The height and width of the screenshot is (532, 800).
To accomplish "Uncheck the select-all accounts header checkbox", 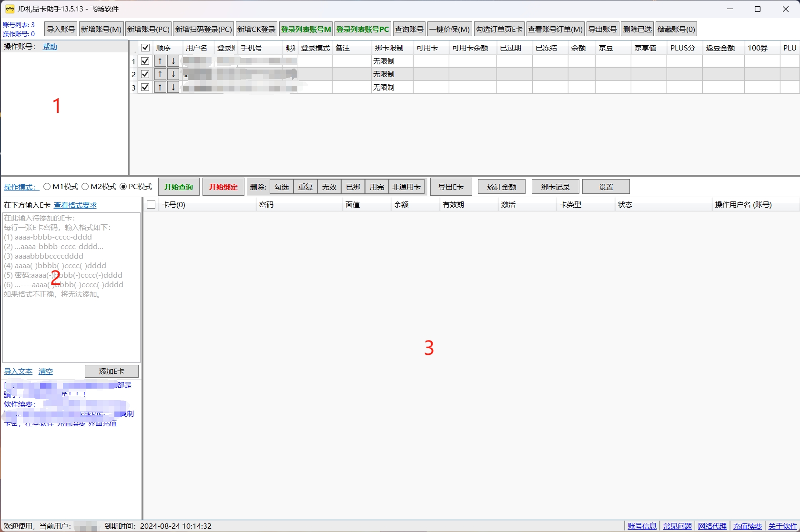I will (x=145, y=48).
